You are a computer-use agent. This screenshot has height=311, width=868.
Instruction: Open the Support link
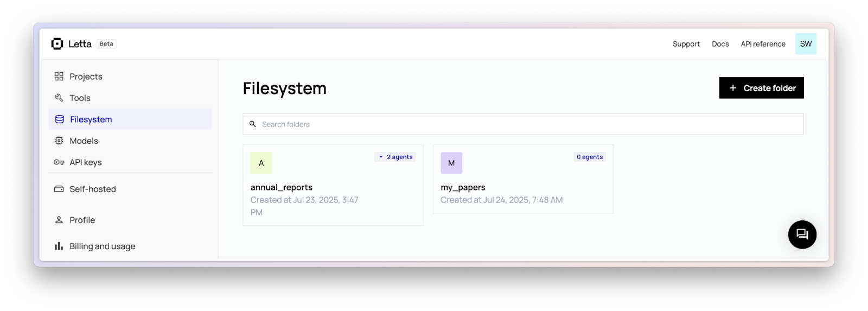(686, 44)
